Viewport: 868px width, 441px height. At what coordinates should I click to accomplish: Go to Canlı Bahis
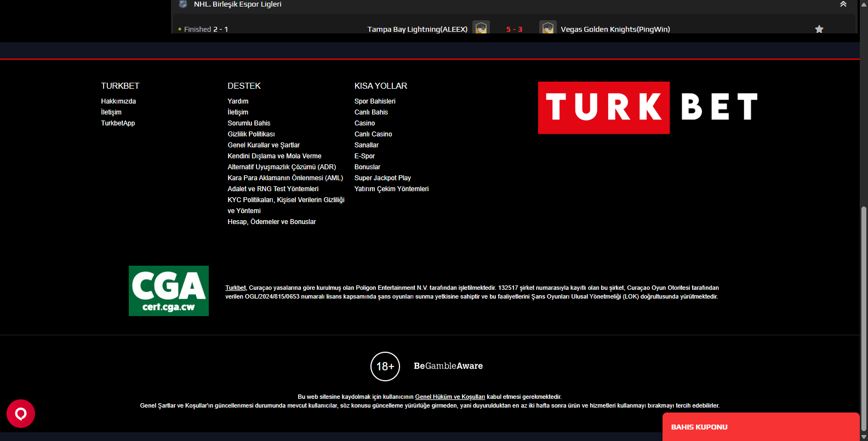pyautogui.click(x=371, y=112)
